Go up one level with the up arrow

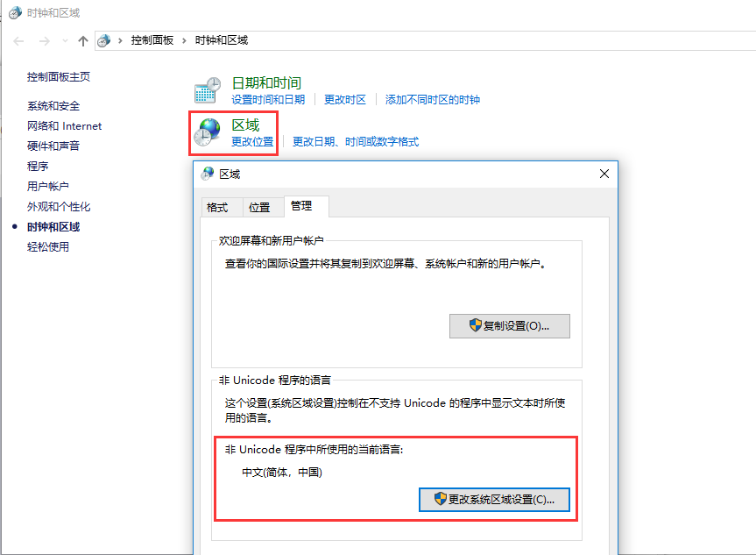83,41
